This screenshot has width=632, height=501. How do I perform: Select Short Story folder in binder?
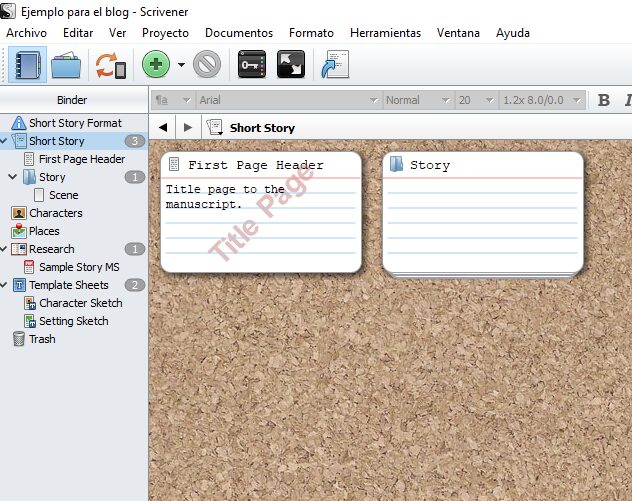pyautogui.click(x=56, y=141)
